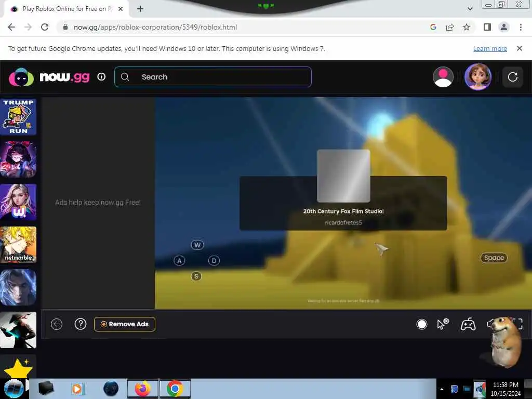The width and height of the screenshot is (532, 399).
Task: Open the girl character profile avatar
Action: pos(478,77)
